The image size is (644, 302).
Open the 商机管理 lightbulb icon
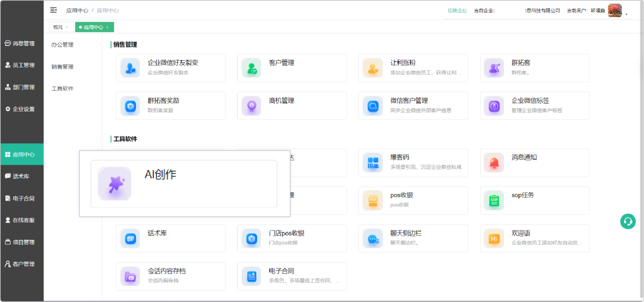click(252, 106)
